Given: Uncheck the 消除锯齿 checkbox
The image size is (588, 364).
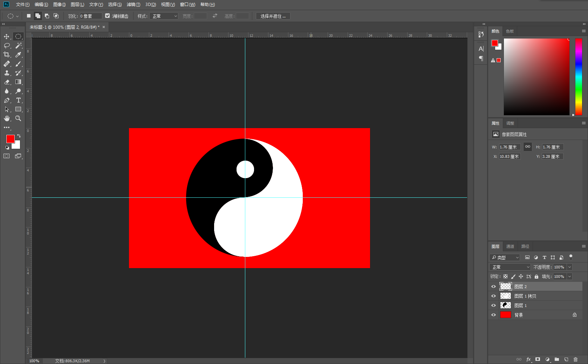Looking at the screenshot, I should [x=108, y=16].
